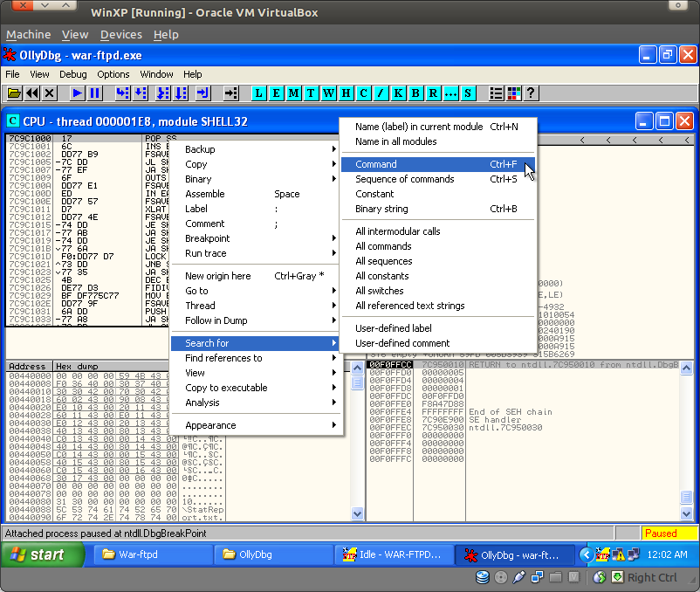Choose All referenced text strings
The width and height of the screenshot is (700, 592).
tap(438, 306)
